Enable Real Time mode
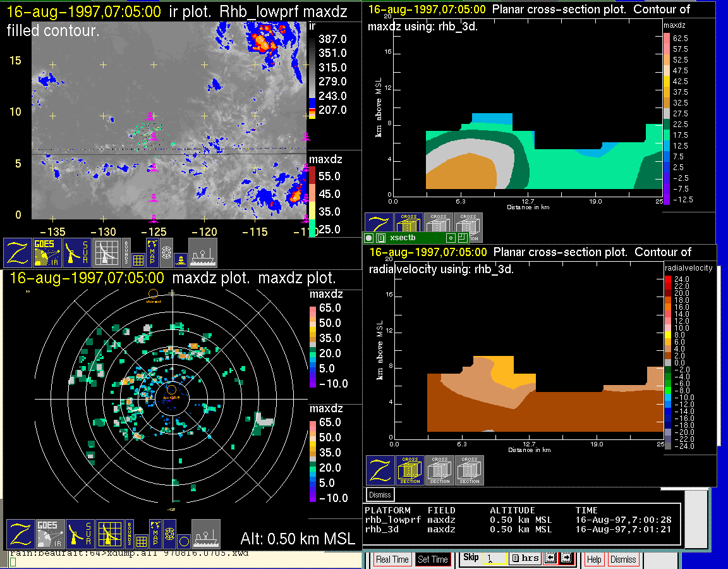728x569 pixels. pyautogui.click(x=392, y=560)
